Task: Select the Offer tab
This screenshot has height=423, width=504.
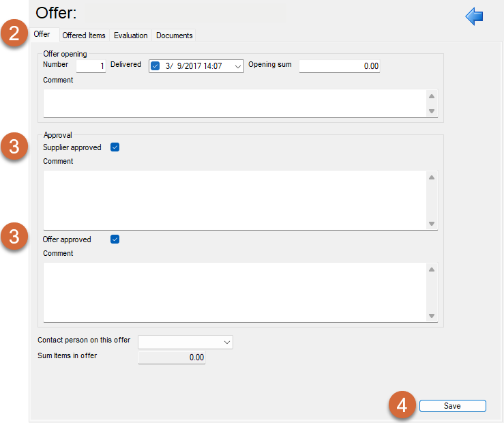Action: 42,35
